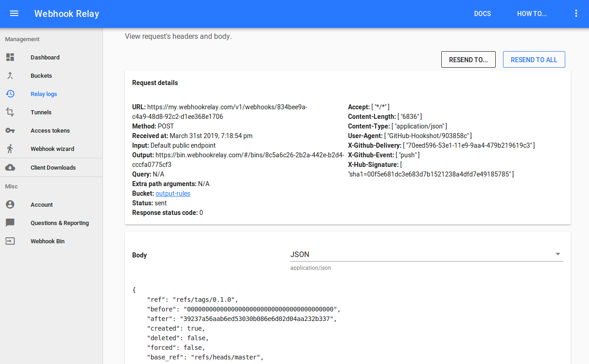The width and height of the screenshot is (589, 364).
Task: Open the JSON body format dropdown
Action: 557,253
